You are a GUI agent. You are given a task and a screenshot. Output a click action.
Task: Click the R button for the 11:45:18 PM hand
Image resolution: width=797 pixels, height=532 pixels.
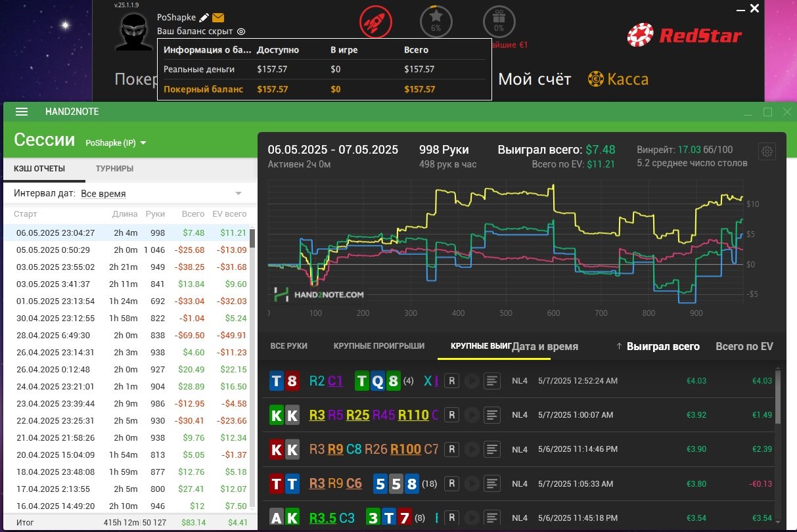451,518
